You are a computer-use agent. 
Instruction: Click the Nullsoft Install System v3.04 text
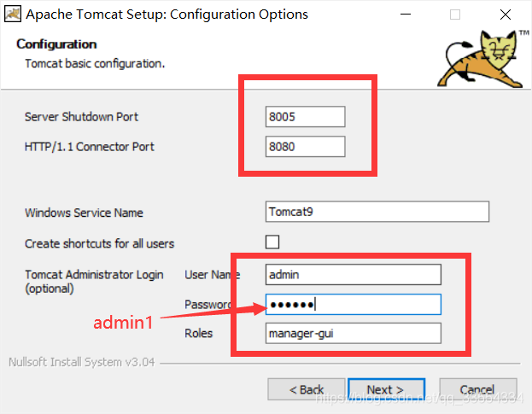click(x=81, y=362)
